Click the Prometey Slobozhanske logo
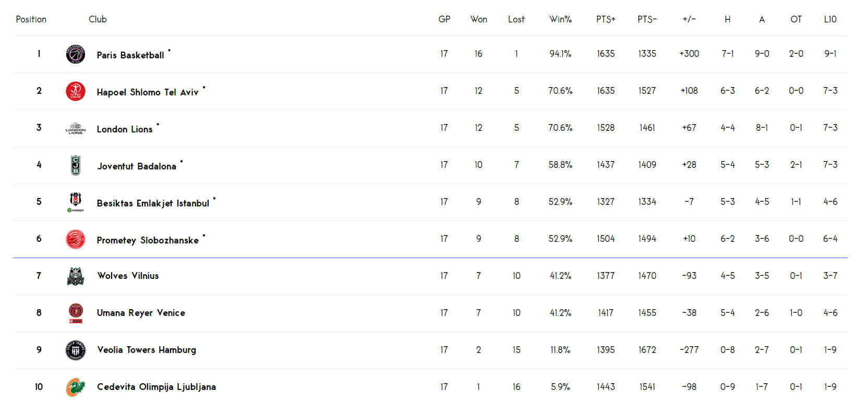The width and height of the screenshot is (868, 403). pos(76,239)
